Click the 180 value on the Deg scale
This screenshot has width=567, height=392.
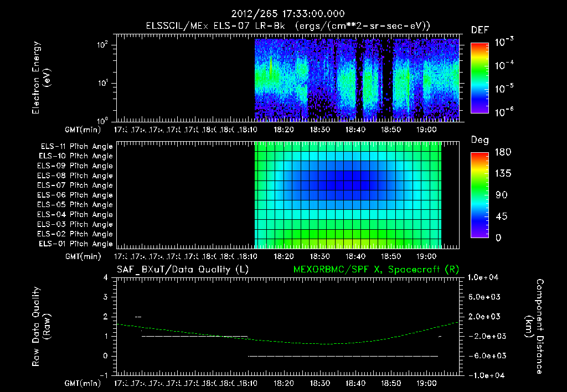(503, 152)
